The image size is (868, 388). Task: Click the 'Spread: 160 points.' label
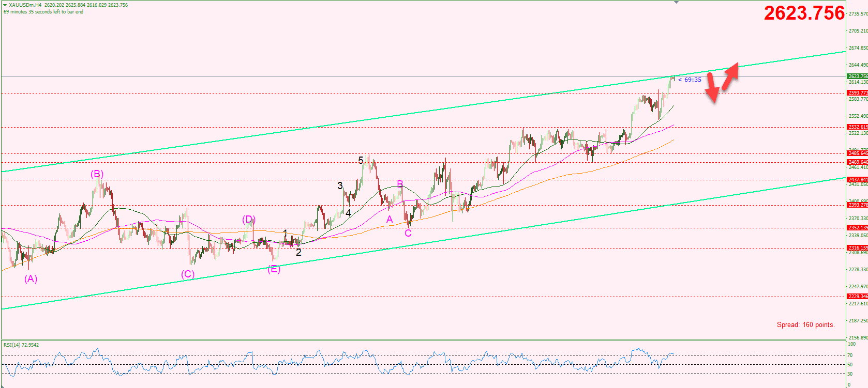805,325
